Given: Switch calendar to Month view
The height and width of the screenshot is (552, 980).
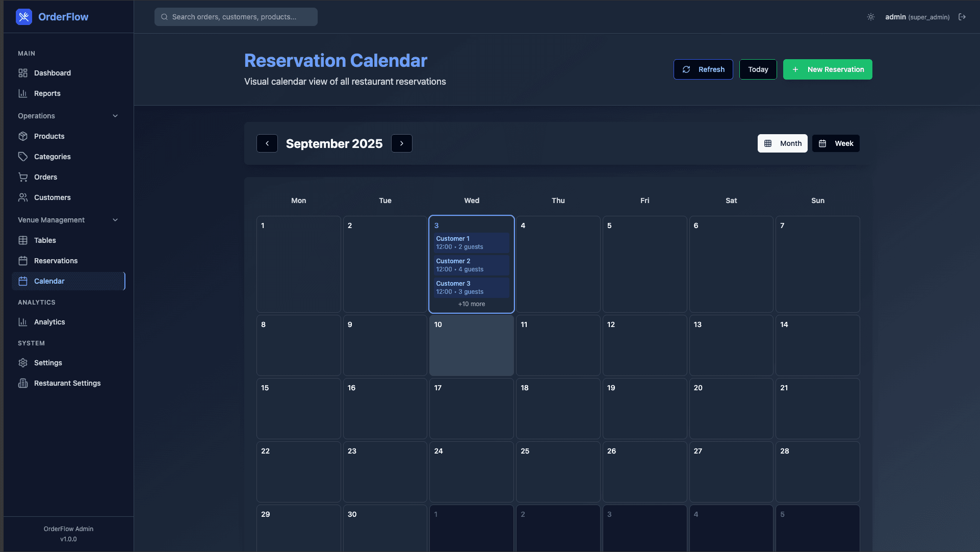Looking at the screenshot, I should pyautogui.click(x=782, y=143).
